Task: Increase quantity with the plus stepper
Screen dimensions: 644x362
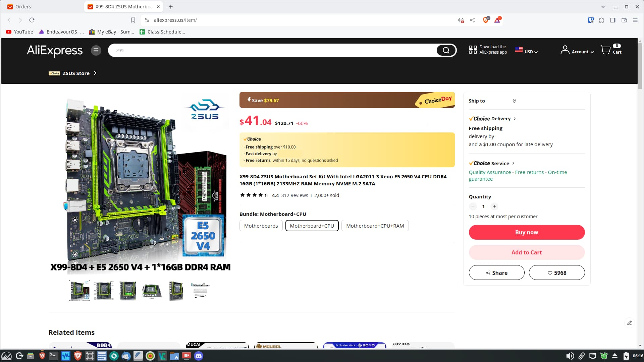Action: [x=494, y=206]
